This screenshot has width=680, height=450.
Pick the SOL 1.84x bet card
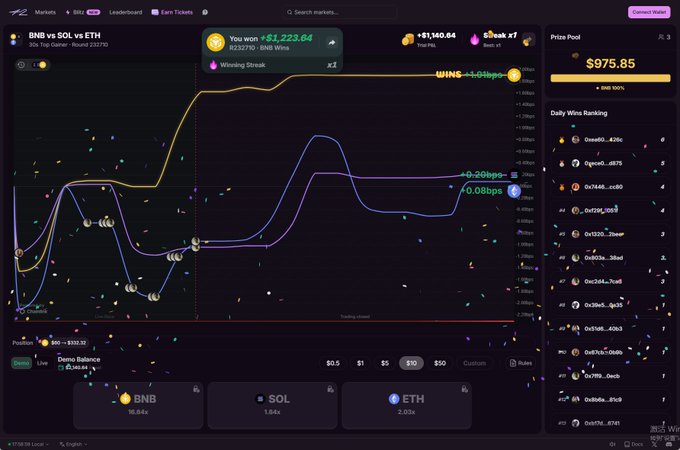tap(272, 405)
